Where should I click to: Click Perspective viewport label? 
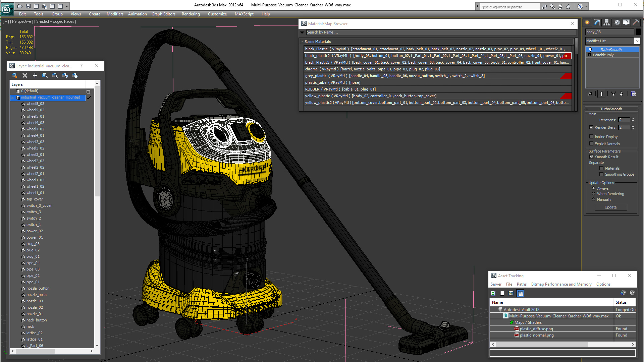(21, 21)
